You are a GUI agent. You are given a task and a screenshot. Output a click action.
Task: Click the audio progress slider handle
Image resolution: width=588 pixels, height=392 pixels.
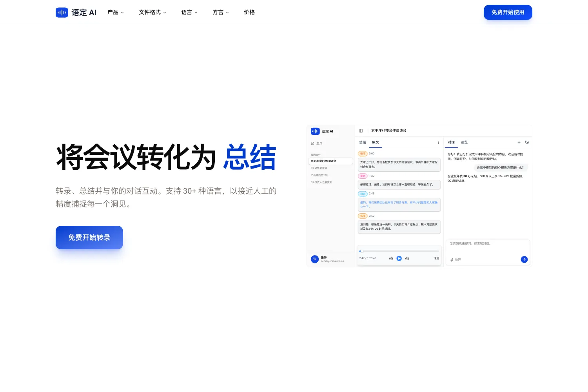point(361,251)
